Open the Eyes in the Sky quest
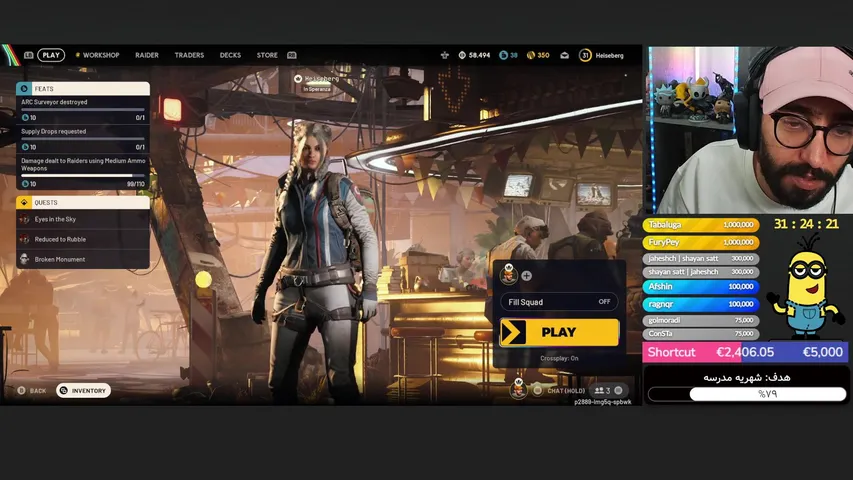This screenshot has width=853, height=480. 83,219
